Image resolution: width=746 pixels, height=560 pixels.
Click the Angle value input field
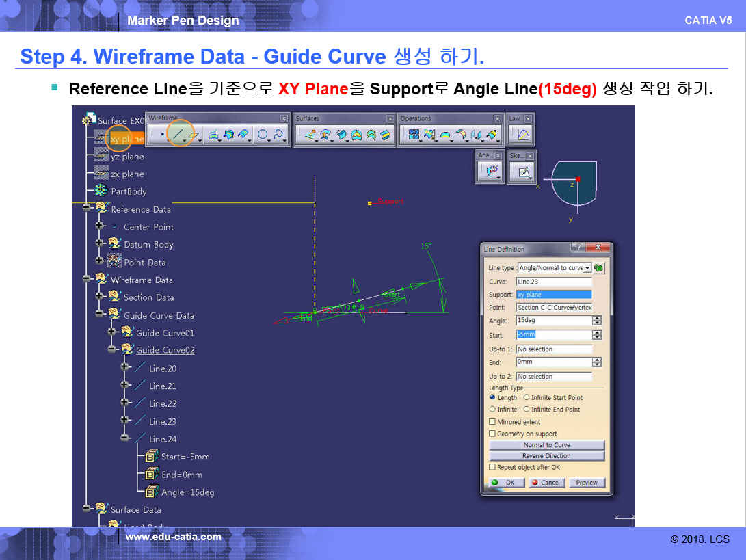(x=553, y=321)
